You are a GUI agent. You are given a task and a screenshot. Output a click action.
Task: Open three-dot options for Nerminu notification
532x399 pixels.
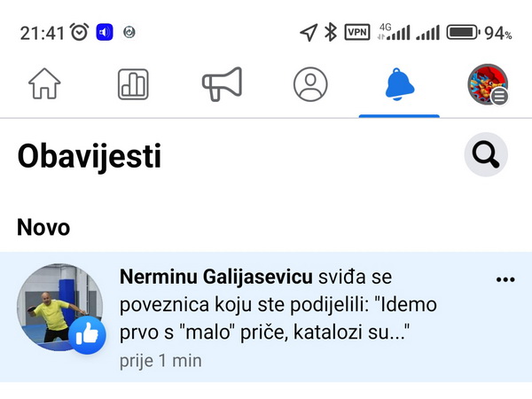[505, 279]
